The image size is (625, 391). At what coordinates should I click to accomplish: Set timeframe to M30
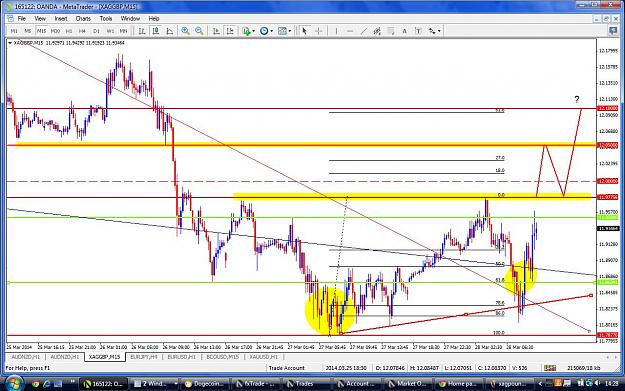coord(55,31)
